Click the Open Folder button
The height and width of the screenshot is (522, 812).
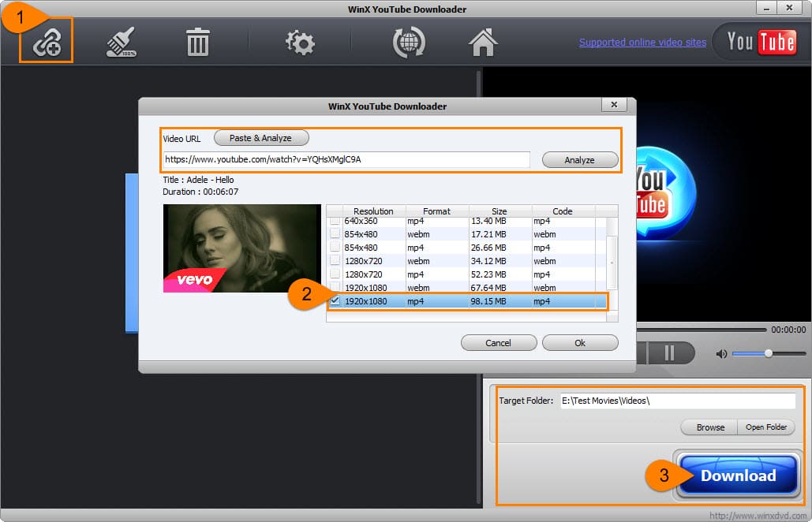[766, 427]
